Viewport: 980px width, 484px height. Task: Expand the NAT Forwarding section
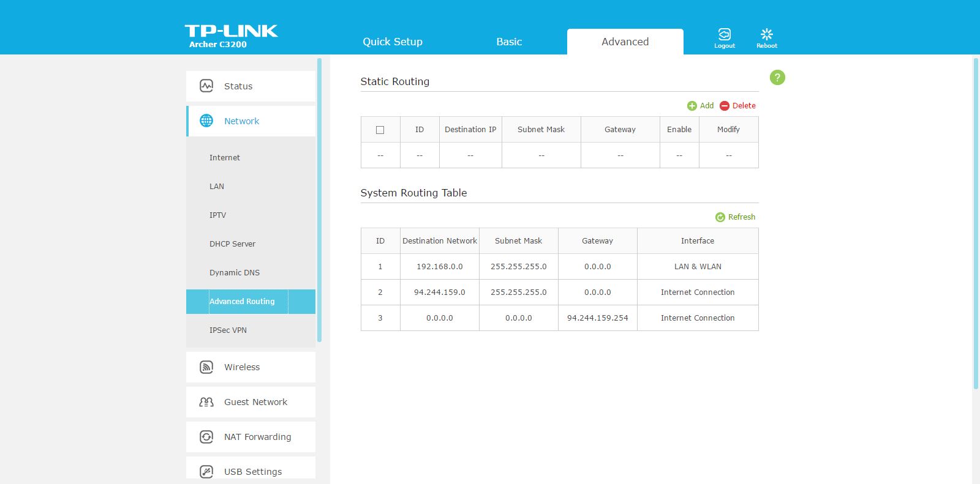tap(251, 437)
